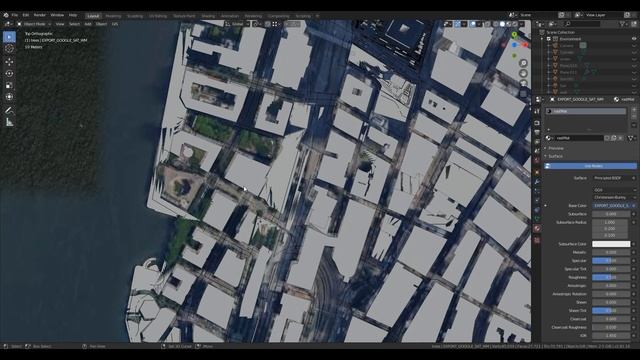Select the Rotate tool
Image resolution: width=640 pixels, height=360 pixels.
(9, 74)
